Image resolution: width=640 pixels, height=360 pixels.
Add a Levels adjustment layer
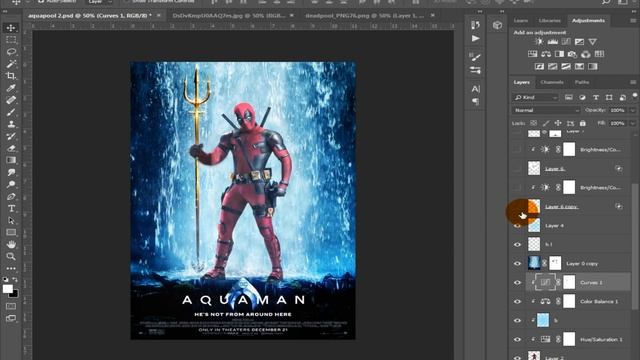[553, 41]
